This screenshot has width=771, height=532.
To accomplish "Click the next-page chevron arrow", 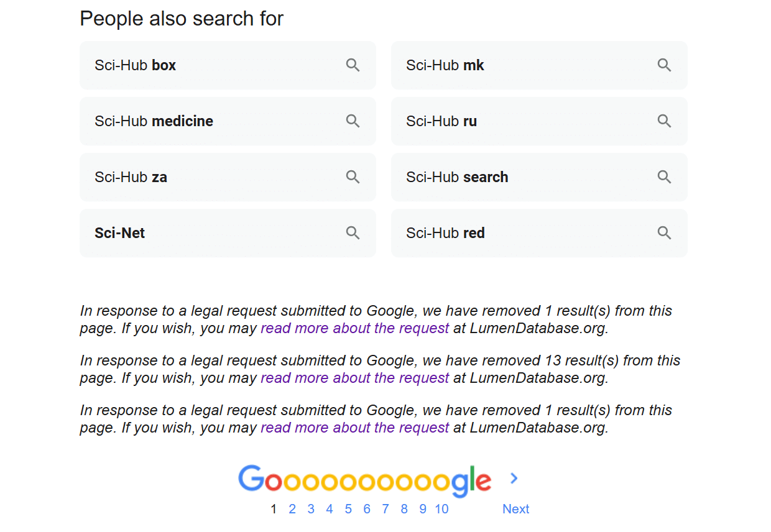I will 514,478.
